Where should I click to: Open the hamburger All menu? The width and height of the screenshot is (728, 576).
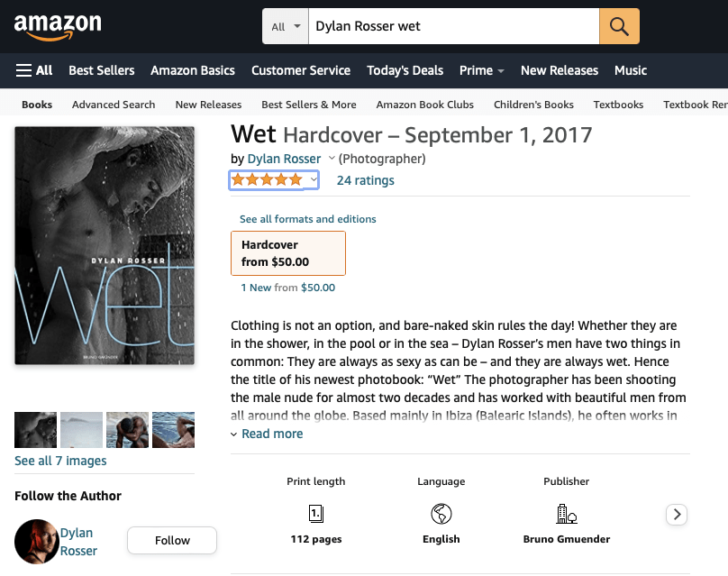point(34,70)
